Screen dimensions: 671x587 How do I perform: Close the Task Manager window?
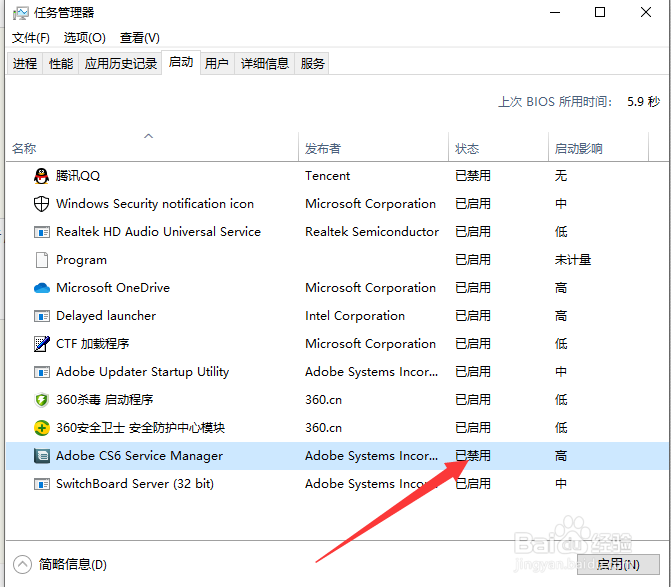pos(646,12)
